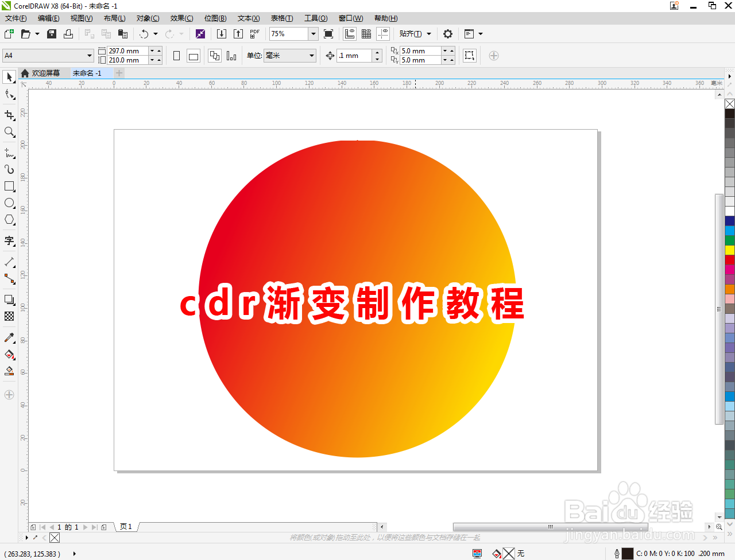Click the 页1 page navigation button

(x=126, y=526)
